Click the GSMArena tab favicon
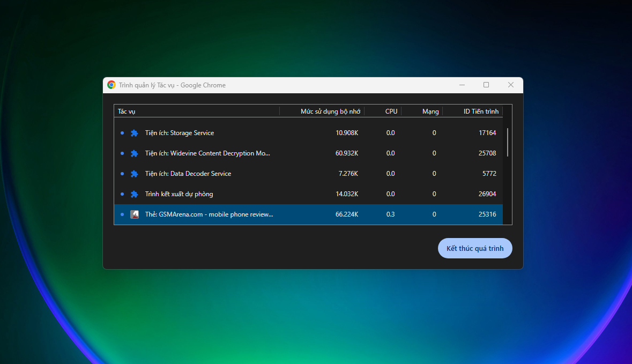Image resolution: width=632 pixels, height=364 pixels. click(x=135, y=214)
